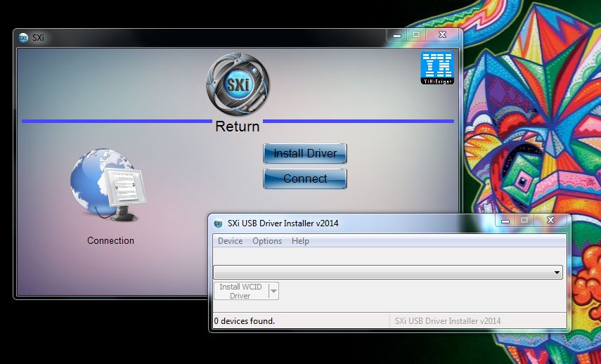Viewport: 601px width, 364px height.
Task: Minimize the SXi main window
Action: 396,34
